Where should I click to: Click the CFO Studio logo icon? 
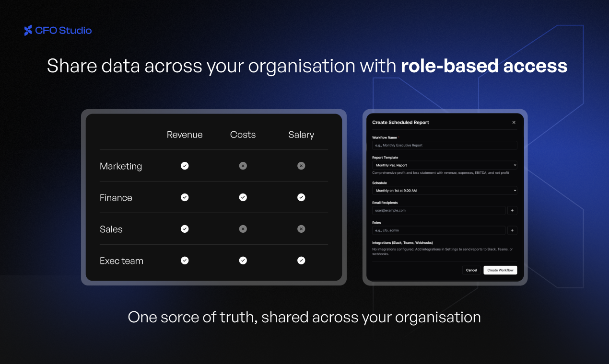tap(27, 30)
